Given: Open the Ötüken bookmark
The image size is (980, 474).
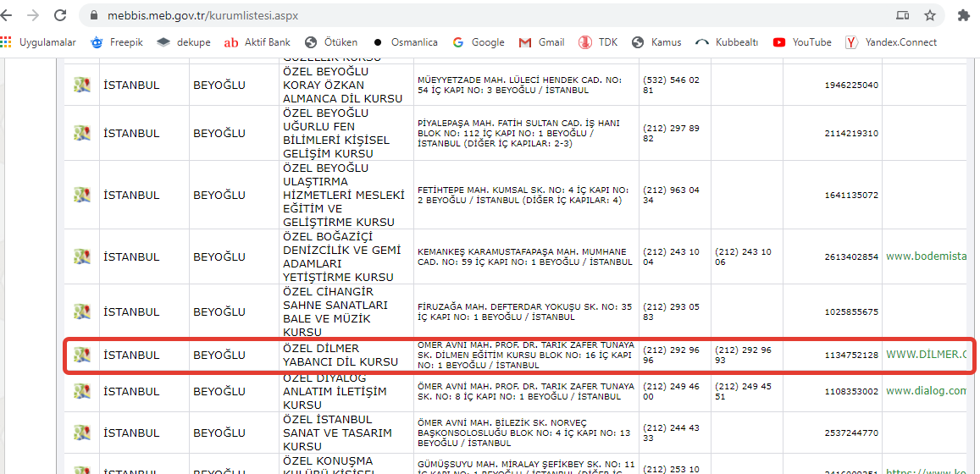Looking at the screenshot, I should coord(331,42).
